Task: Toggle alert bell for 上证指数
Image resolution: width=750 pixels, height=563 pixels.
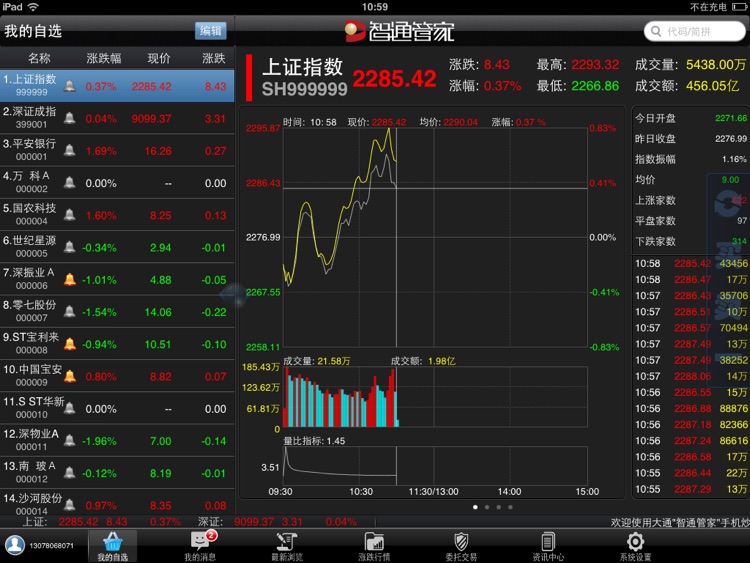Action: point(70,86)
